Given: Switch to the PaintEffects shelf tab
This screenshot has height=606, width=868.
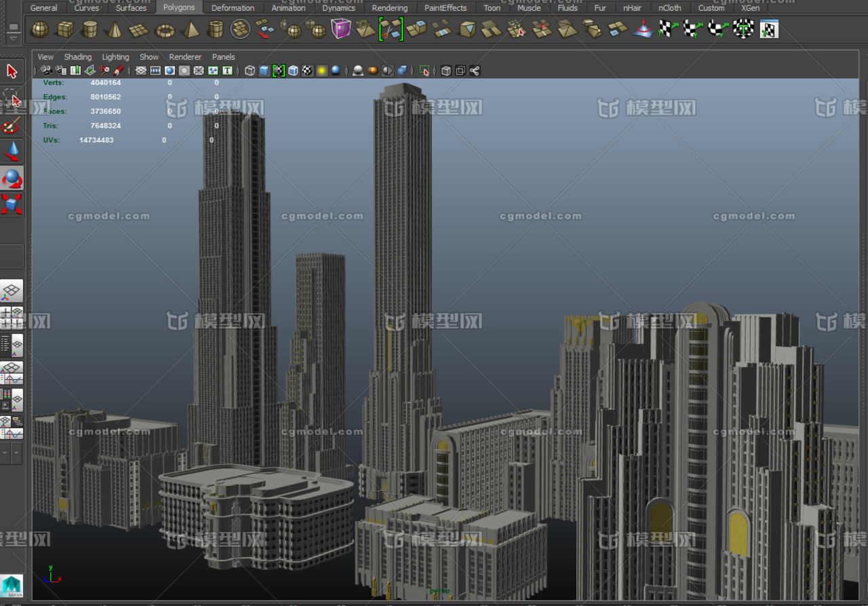Looking at the screenshot, I should point(446,8).
